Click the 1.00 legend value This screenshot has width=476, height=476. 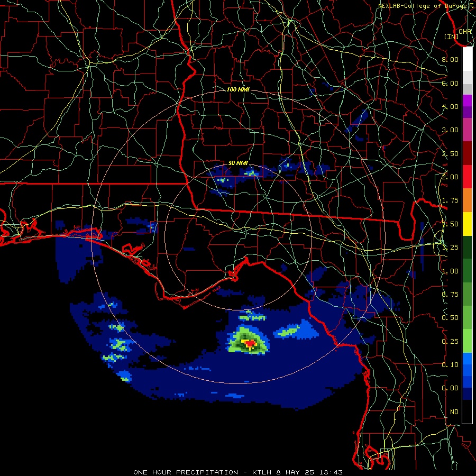[450, 271]
